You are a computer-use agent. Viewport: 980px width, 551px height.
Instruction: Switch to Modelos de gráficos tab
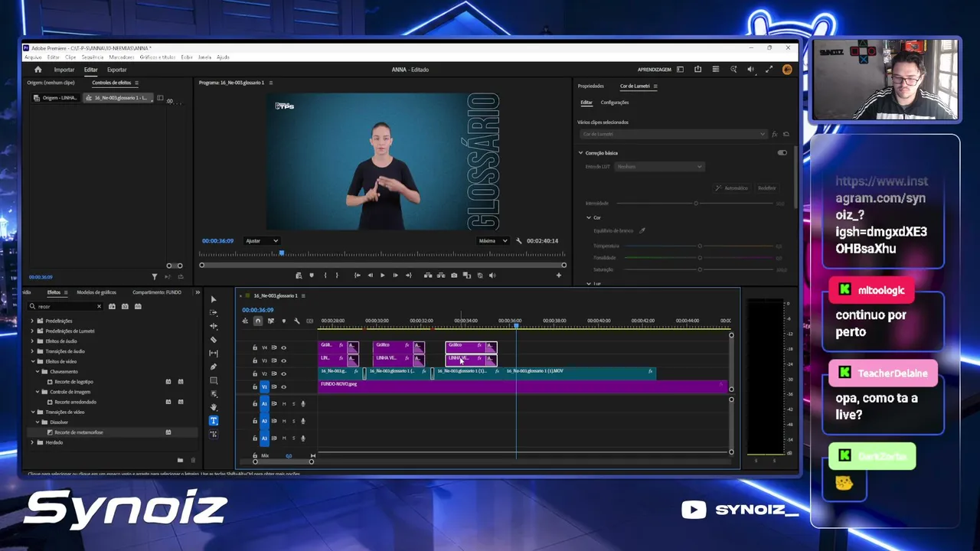[x=96, y=292]
